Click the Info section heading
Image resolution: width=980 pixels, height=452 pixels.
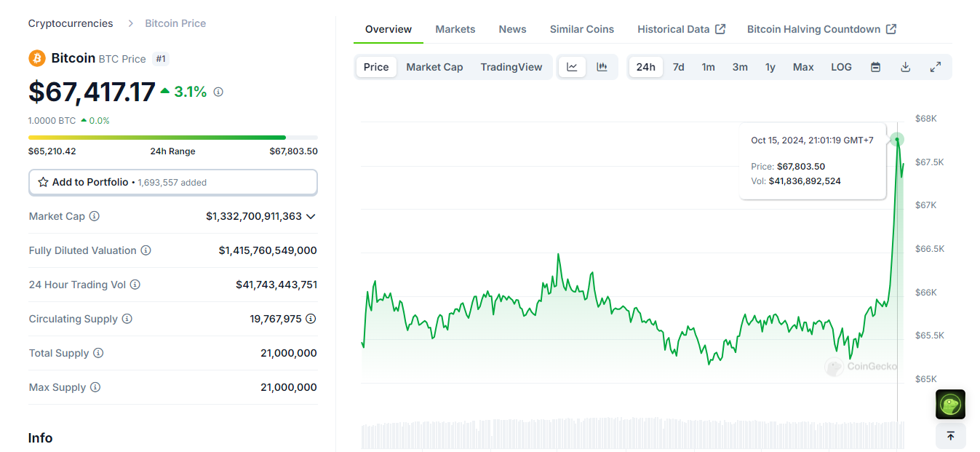pos(40,438)
